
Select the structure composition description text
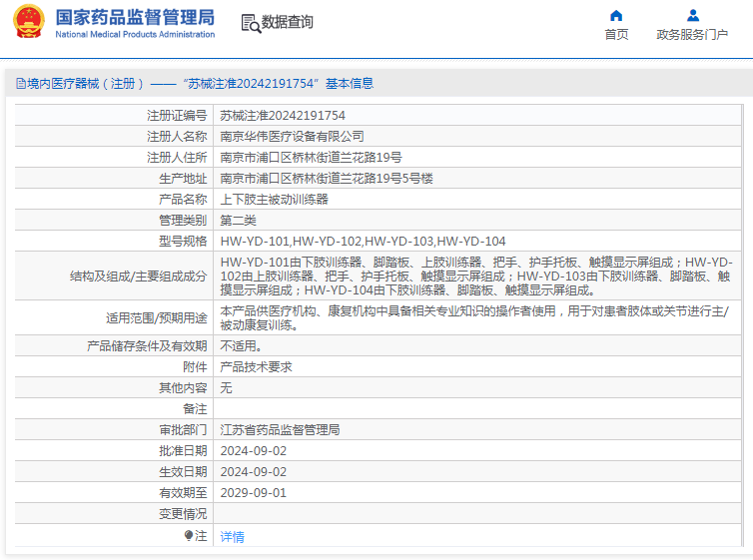(476, 277)
